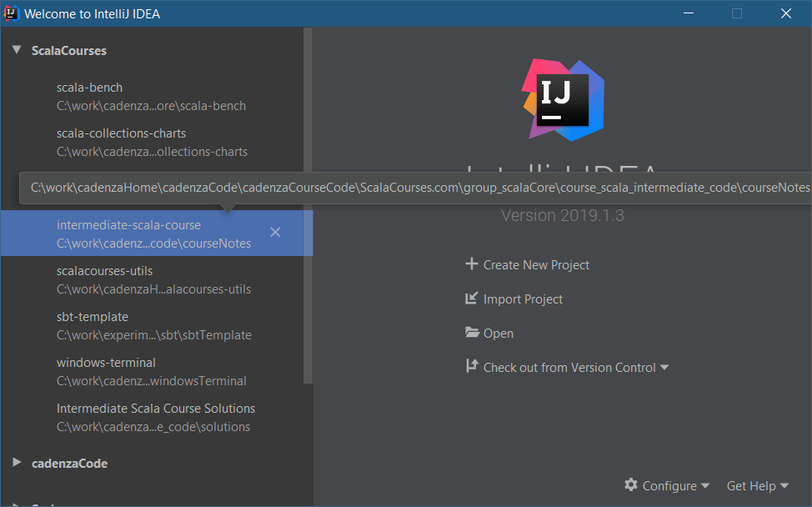The image size is (812, 507).
Task: Click the cadenzaCode group label
Action: [x=69, y=463]
